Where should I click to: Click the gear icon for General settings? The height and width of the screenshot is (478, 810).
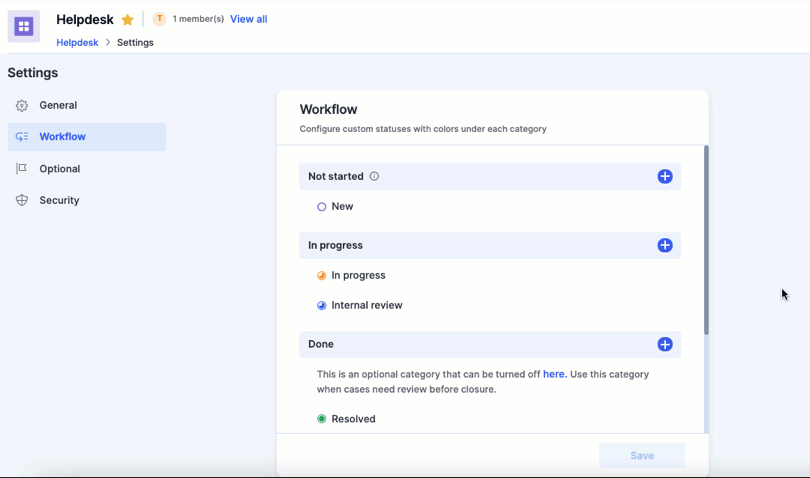tap(22, 105)
